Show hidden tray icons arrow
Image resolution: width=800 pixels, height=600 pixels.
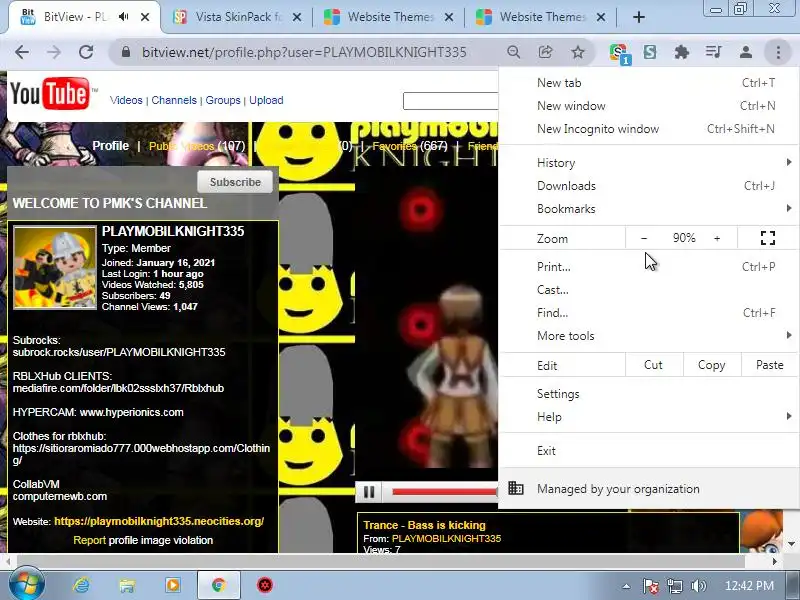click(x=627, y=586)
